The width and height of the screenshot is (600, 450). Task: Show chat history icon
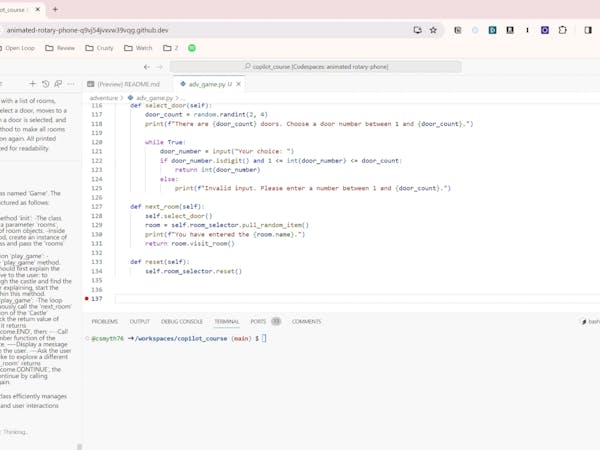pos(46,84)
